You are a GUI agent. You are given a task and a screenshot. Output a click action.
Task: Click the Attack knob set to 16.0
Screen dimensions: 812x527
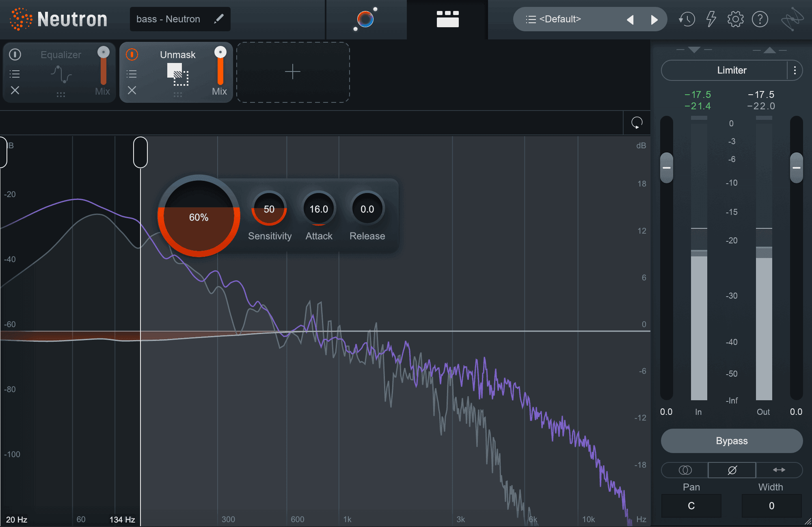319,209
